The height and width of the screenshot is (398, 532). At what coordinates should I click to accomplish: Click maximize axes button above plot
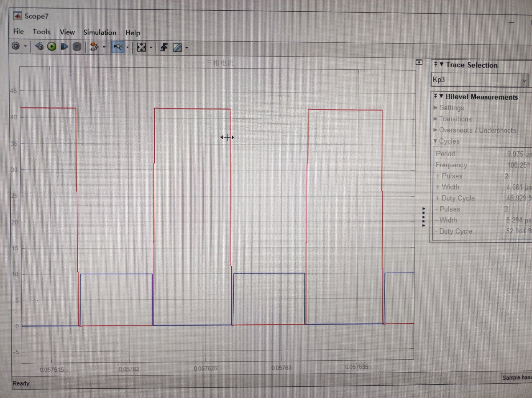[x=419, y=62]
